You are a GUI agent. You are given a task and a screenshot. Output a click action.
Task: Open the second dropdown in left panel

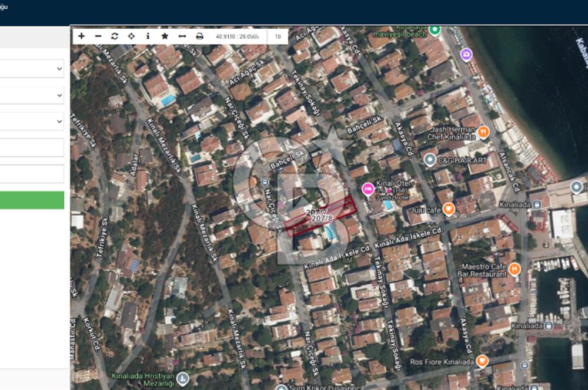pos(32,95)
